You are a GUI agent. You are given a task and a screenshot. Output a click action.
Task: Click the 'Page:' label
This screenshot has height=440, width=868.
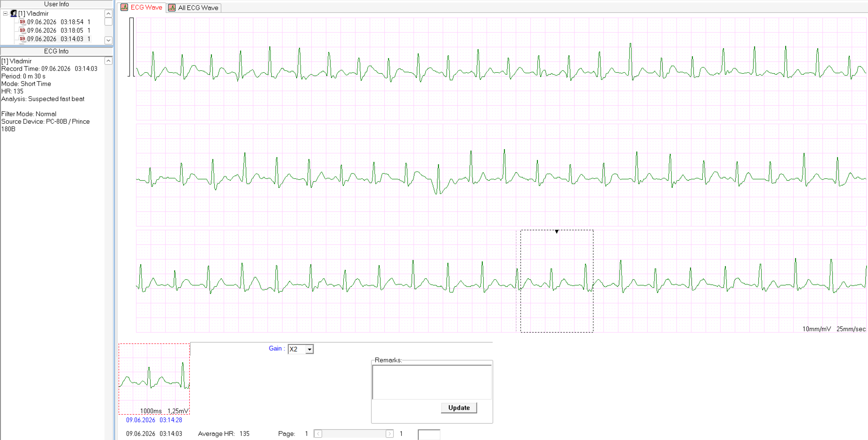pyautogui.click(x=286, y=434)
